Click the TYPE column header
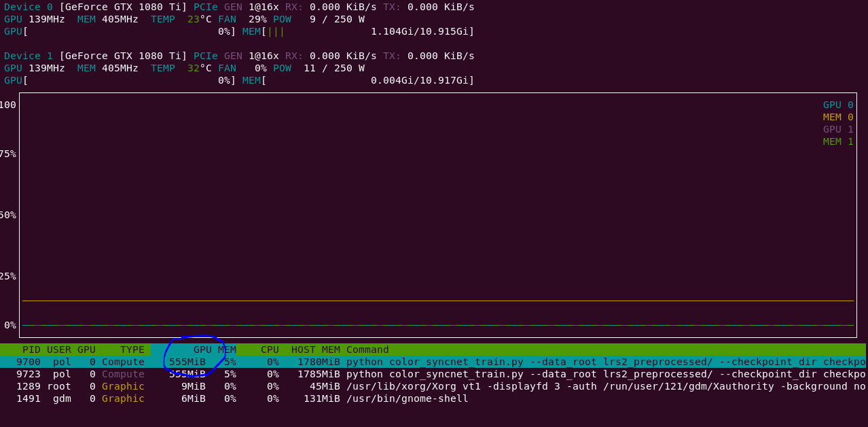 point(132,349)
